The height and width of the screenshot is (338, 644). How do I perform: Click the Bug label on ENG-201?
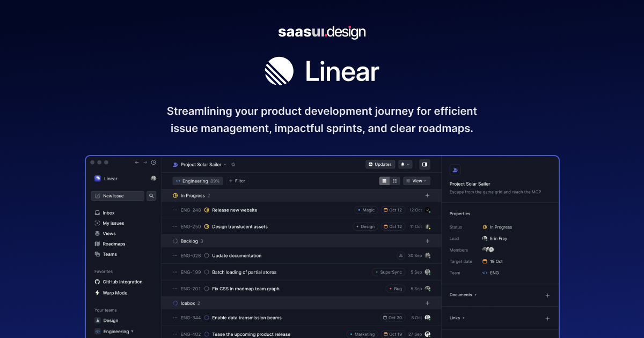[395, 289]
